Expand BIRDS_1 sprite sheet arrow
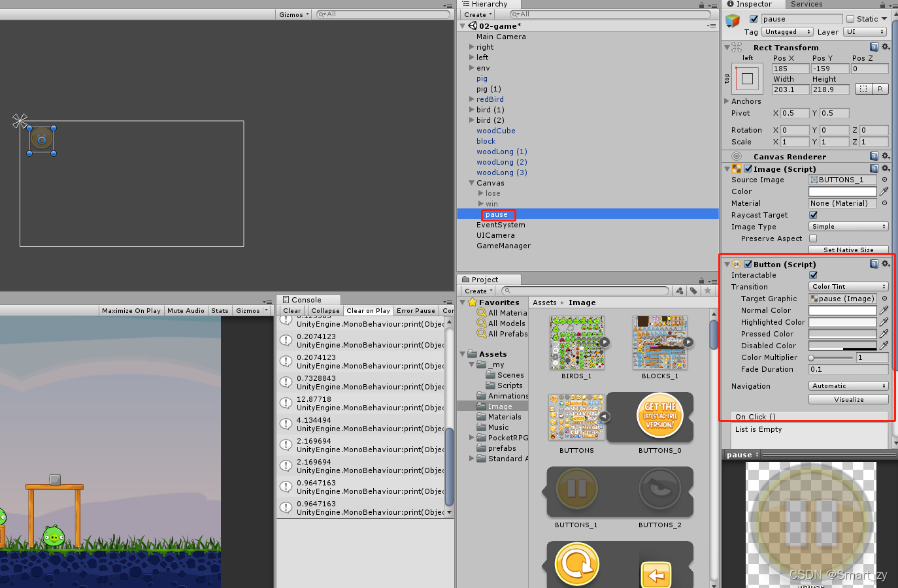The image size is (898, 588). point(605,342)
